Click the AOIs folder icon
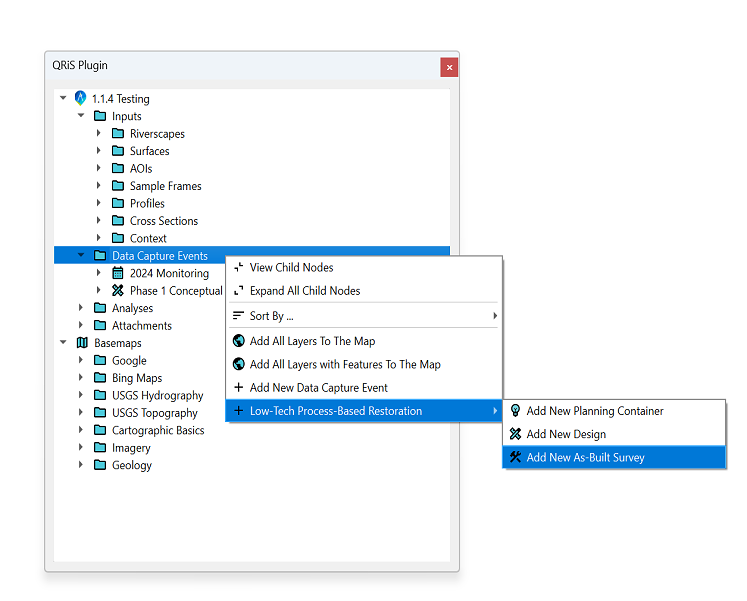 [118, 168]
